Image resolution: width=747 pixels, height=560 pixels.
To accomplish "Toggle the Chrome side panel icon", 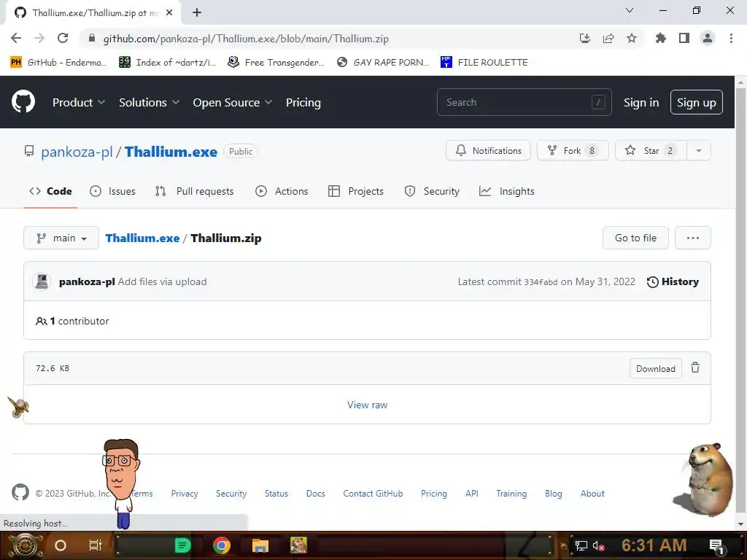I will 684,38.
